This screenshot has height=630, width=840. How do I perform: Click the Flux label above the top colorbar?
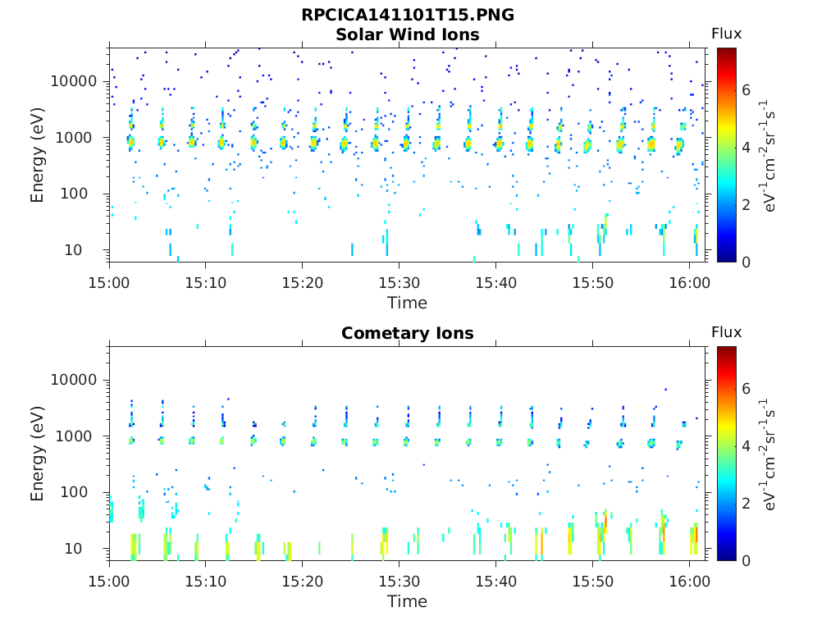(727, 34)
